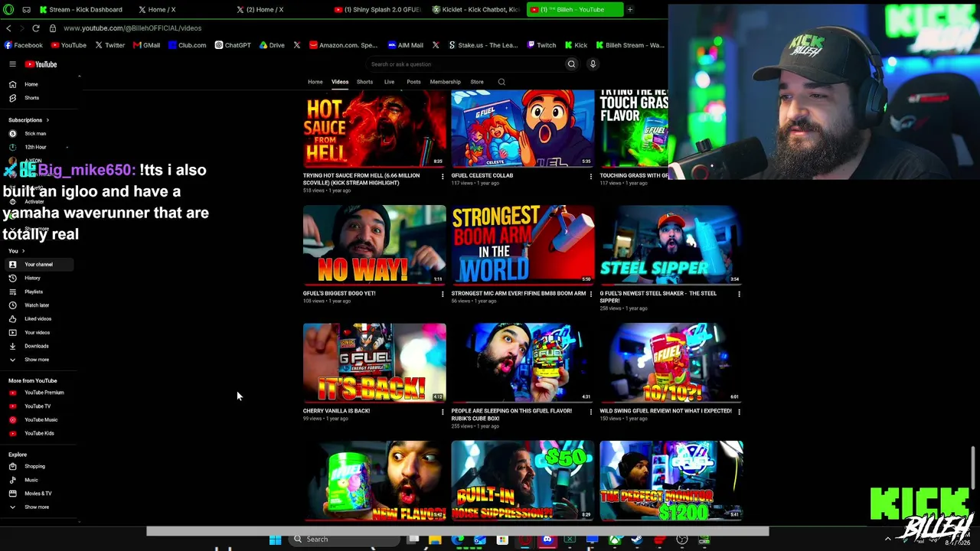Screen dimensions: 980x551
Task: Click the Windows taskbar Search box
Action: [345, 540]
